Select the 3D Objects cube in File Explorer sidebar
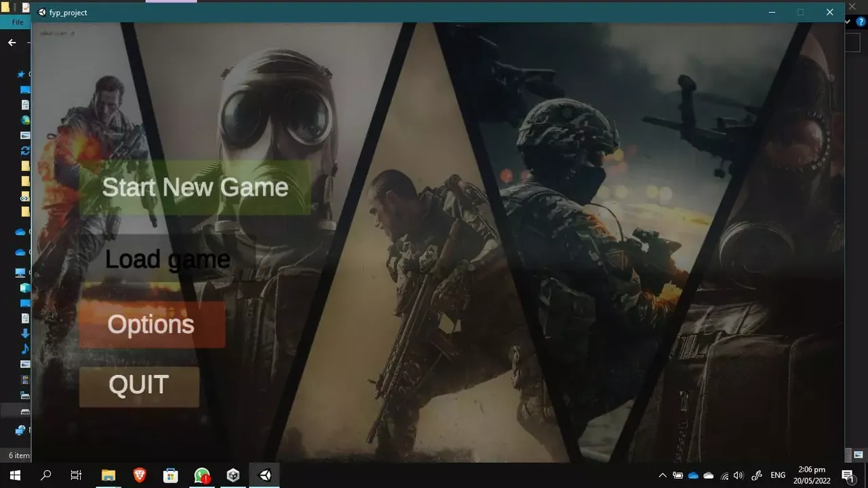868x488 pixels. pos(25,288)
